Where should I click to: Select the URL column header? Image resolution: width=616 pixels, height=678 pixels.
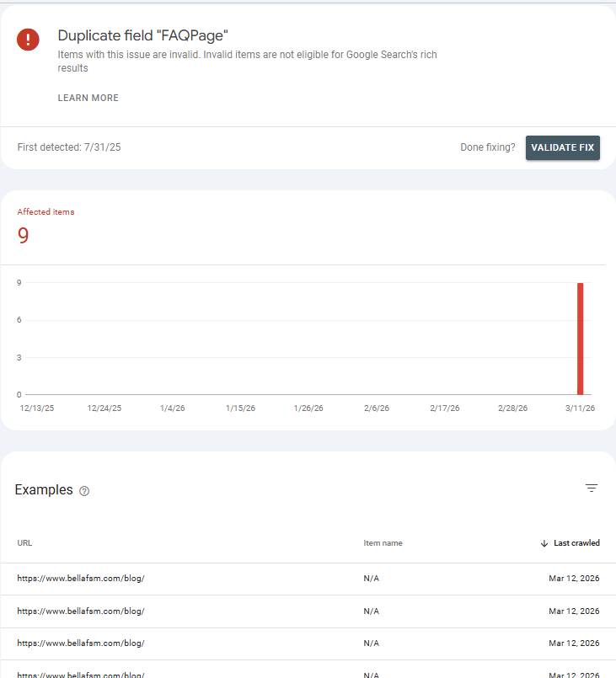[24, 543]
